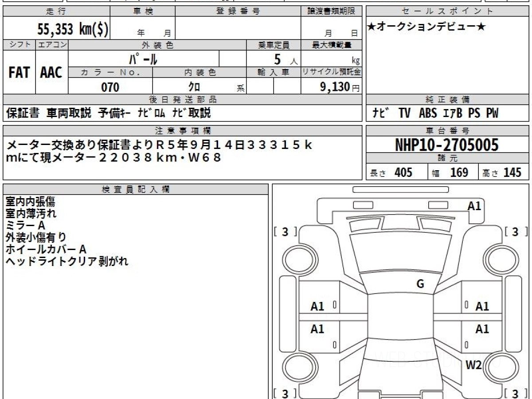Click the 譲渡書類期限 header
The height and width of the screenshot is (399, 532).
pos(332,12)
